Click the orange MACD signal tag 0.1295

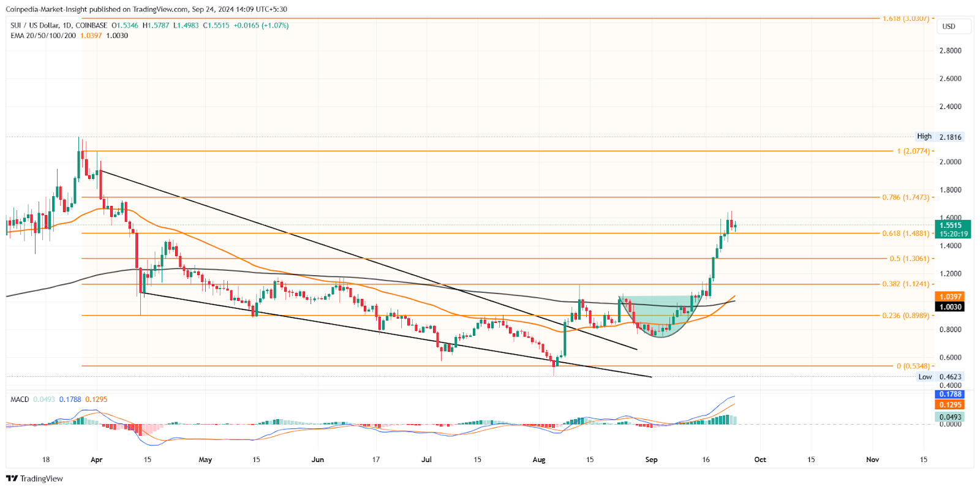949,405
